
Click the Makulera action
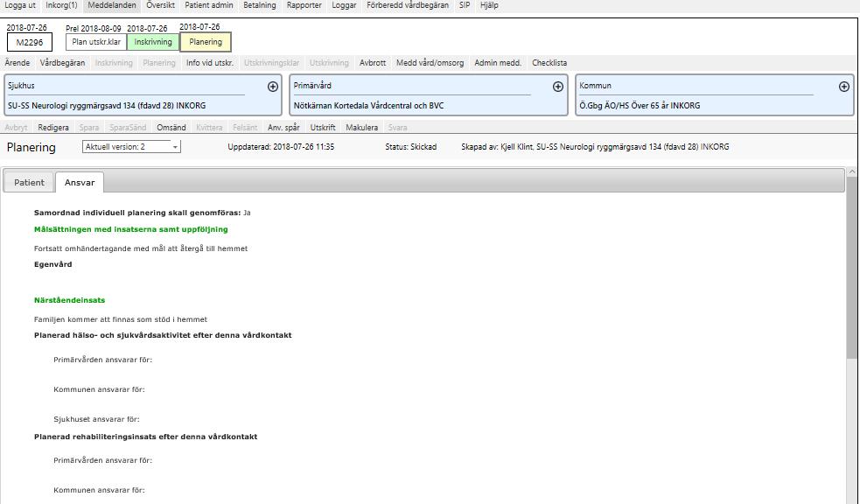362,127
